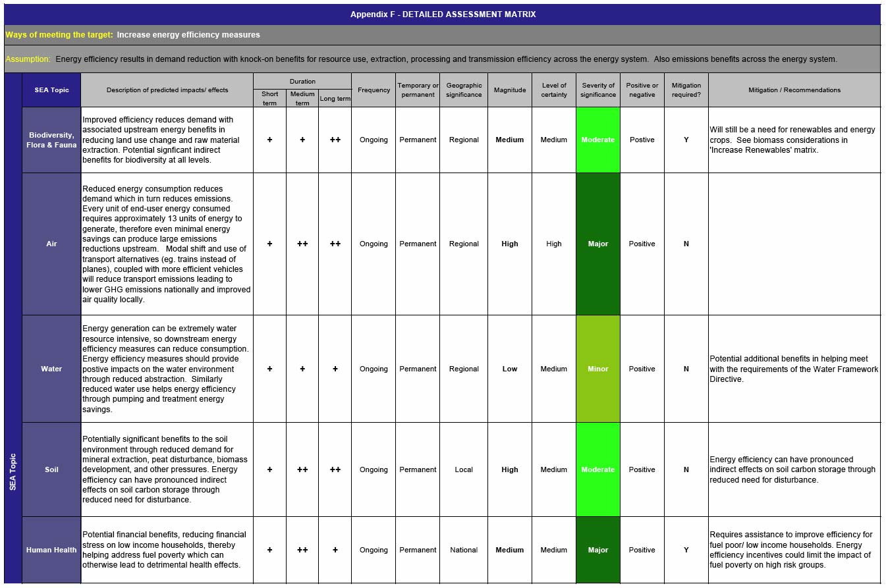Click the vertical SEA Topic sidebar label
This screenshot has width=886, height=588.
coord(13,471)
